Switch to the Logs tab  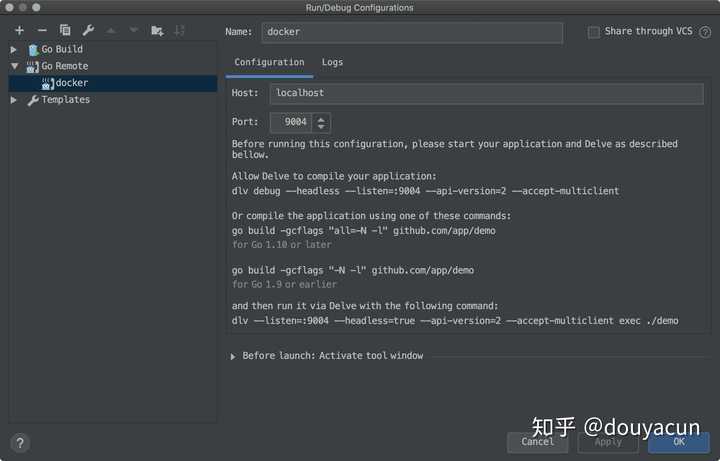[x=332, y=62]
